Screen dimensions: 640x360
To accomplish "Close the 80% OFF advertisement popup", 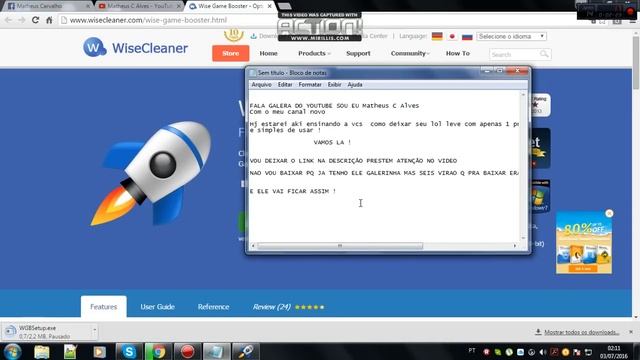I will point(609,213).
